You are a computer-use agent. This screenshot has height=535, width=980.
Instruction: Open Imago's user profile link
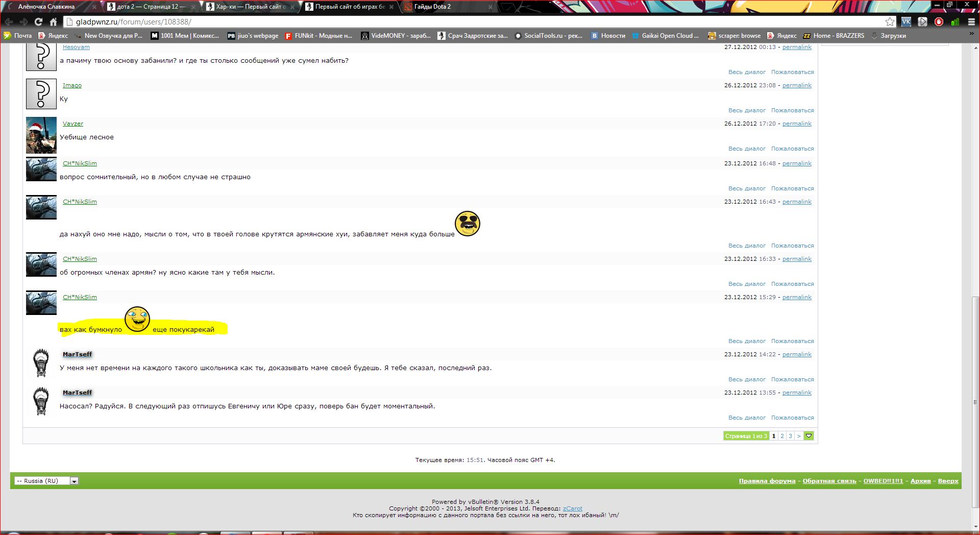point(72,85)
